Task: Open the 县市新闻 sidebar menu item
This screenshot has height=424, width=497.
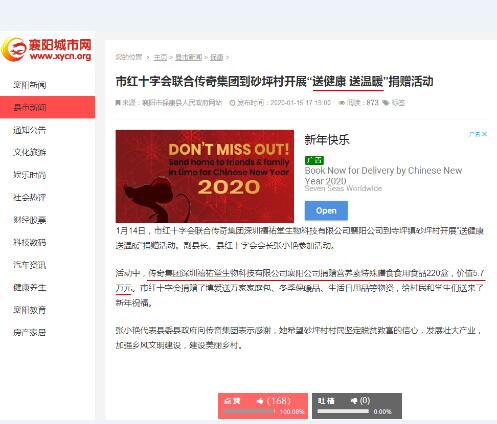Action: click(x=47, y=107)
